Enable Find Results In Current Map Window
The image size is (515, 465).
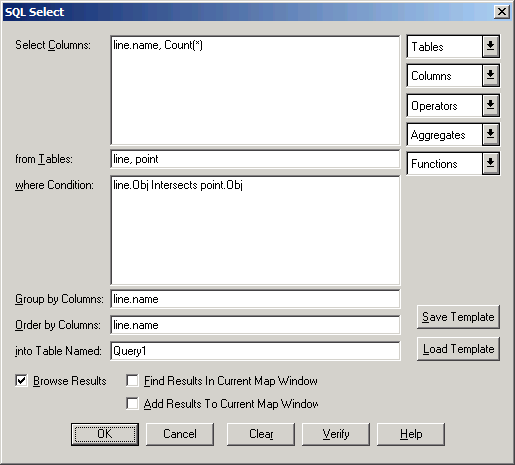[x=132, y=381]
